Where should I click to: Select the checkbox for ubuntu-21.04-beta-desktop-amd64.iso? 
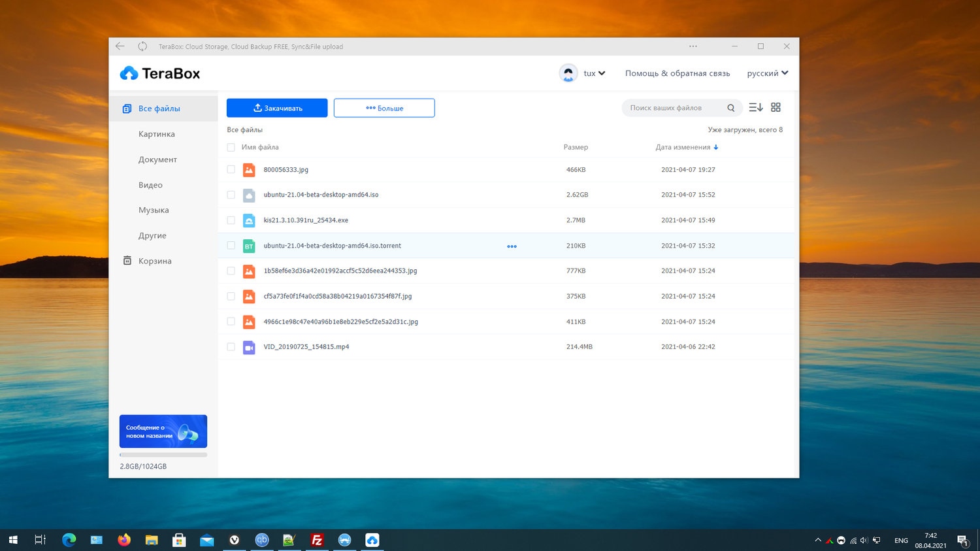[x=231, y=195]
